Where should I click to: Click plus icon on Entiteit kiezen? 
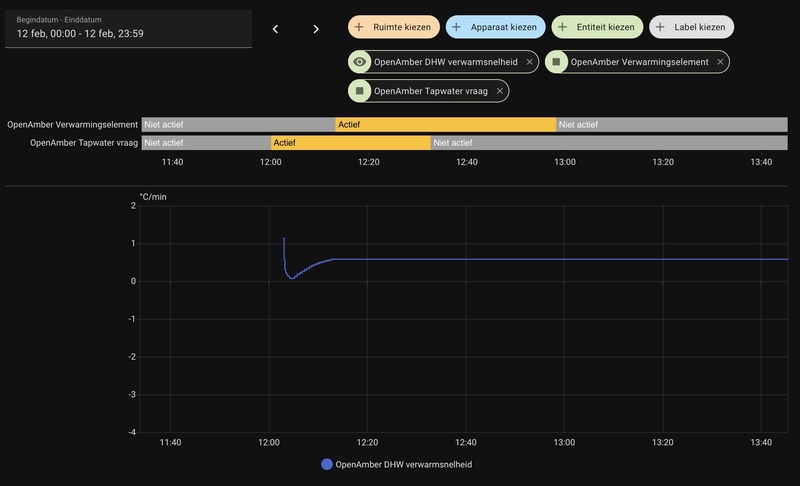[x=562, y=27]
